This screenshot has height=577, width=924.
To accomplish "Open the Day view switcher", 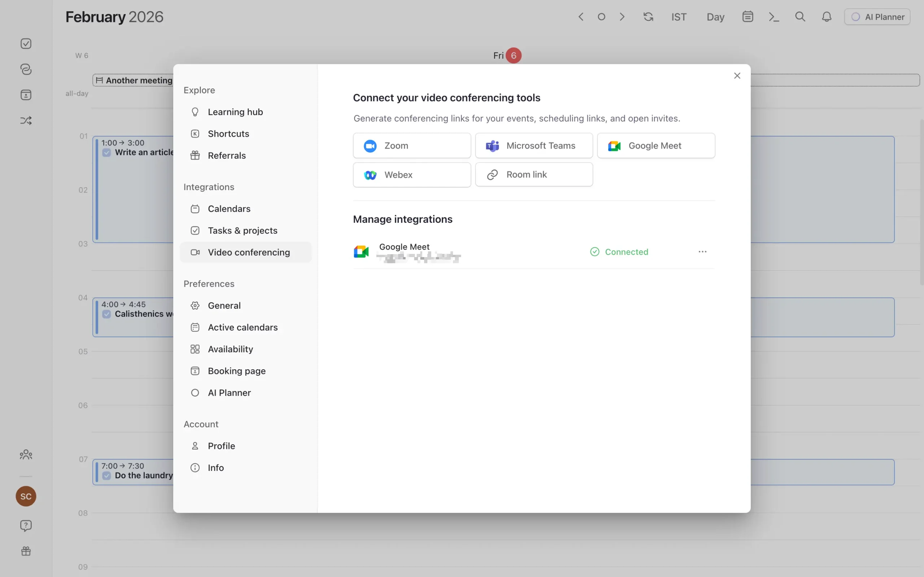I will 715,17.
